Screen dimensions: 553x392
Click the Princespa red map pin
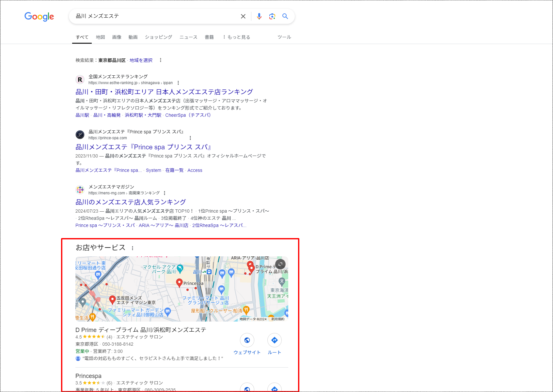179,283
